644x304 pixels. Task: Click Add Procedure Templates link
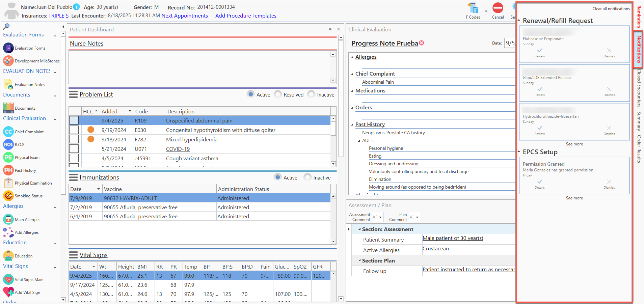point(246,16)
